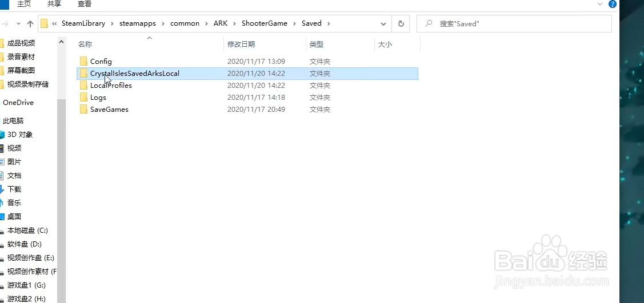The height and width of the screenshot is (303, 644).
Task: Click Saved in the address breadcrumb
Action: [x=311, y=23]
